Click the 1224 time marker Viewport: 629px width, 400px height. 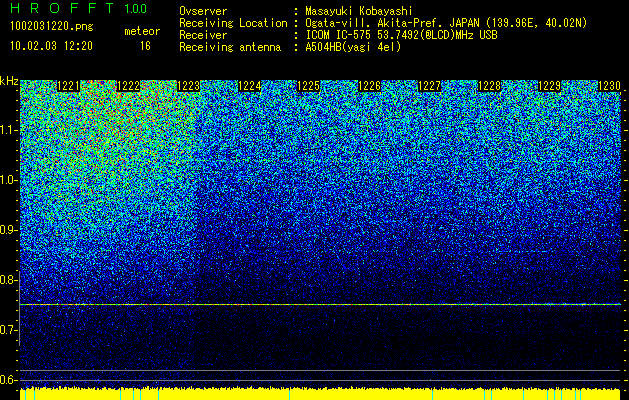tap(250, 86)
